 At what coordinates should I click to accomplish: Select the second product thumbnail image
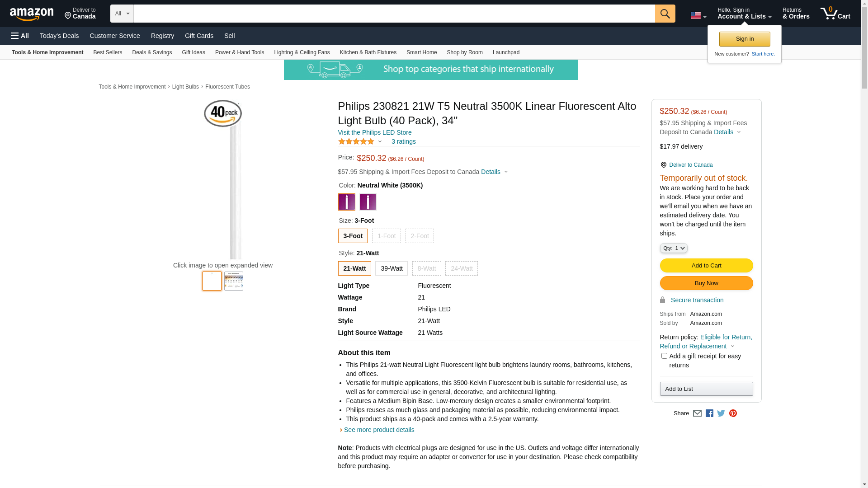tap(234, 281)
